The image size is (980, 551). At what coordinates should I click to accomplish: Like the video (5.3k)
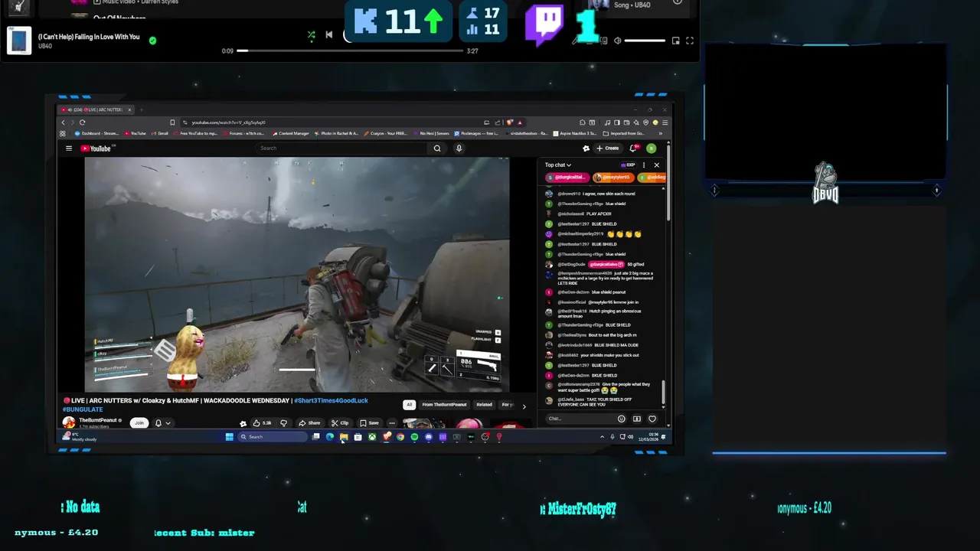coord(262,422)
